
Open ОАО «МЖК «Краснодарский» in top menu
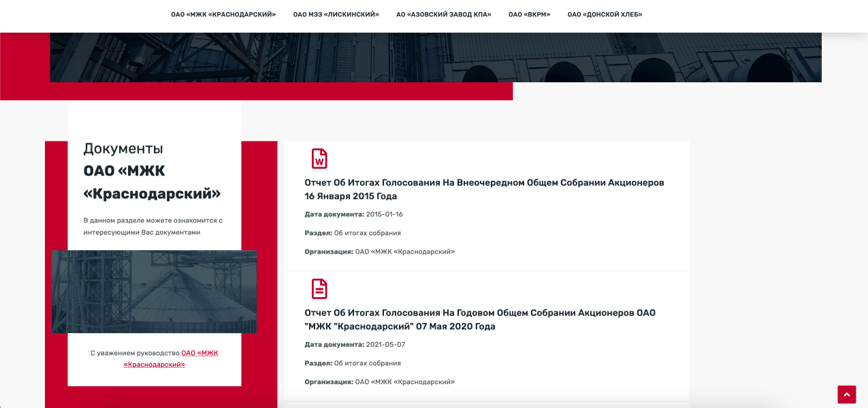coord(223,14)
